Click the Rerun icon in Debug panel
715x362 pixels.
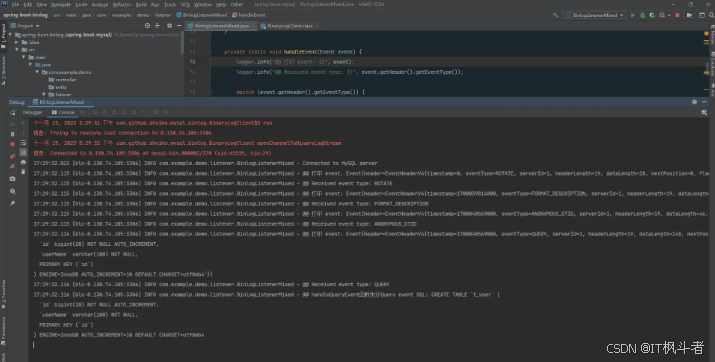point(12,112)
